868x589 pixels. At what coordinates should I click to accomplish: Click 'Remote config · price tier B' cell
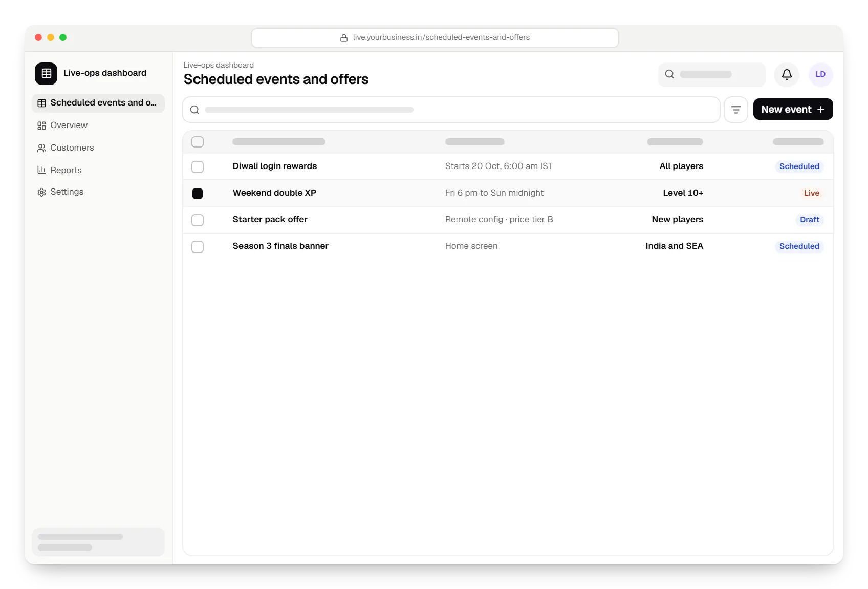(x=498, y=220)
